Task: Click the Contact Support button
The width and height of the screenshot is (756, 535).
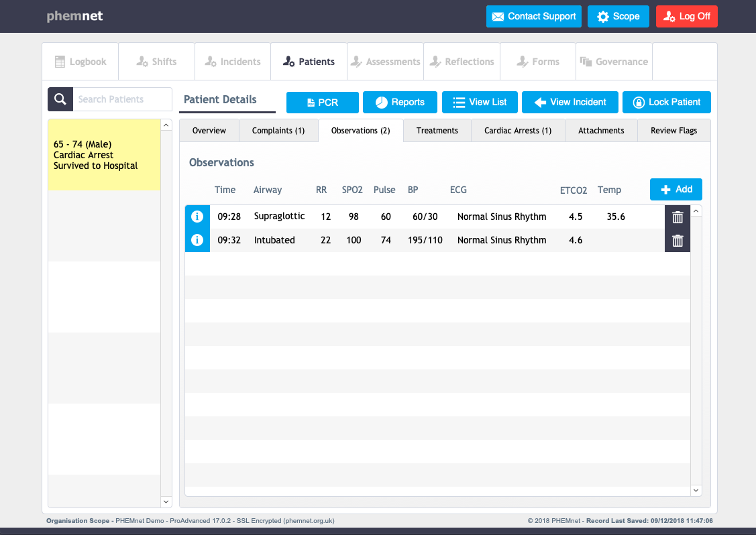Action: click(x=534, y=16)
